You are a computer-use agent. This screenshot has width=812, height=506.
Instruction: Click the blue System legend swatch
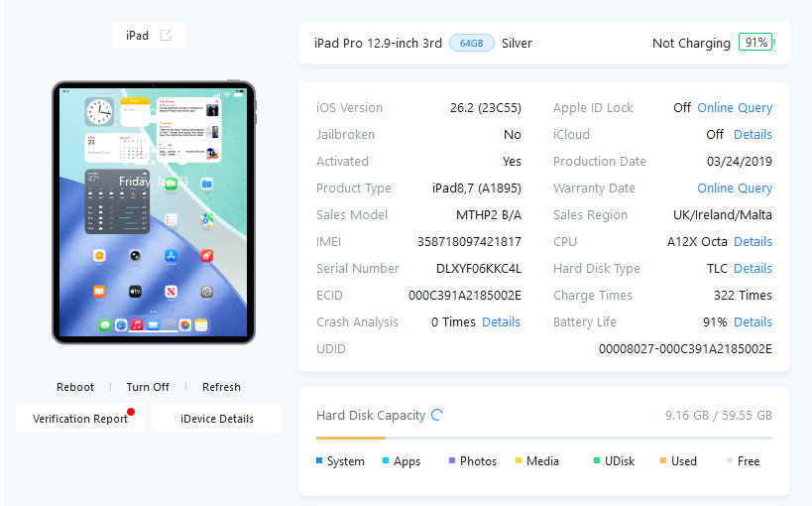[x=319, y=460]
